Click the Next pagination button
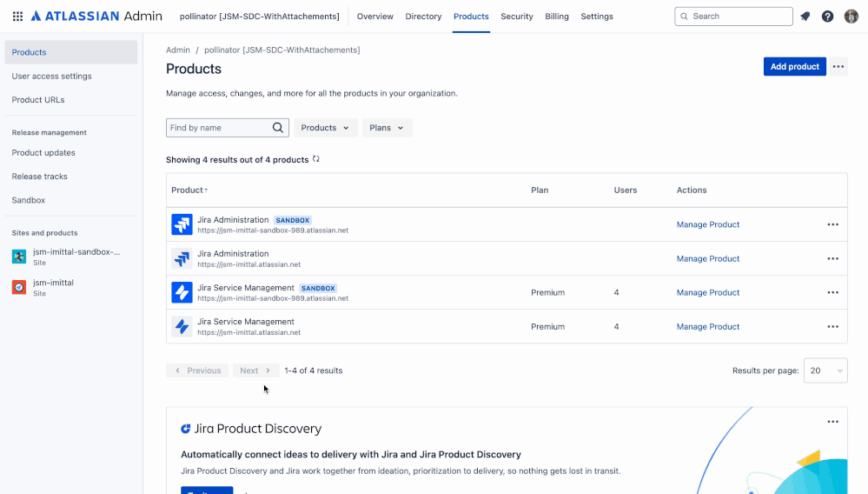This screenshot has height=494, width=868. pyautogui.click(x=255, y=370)
